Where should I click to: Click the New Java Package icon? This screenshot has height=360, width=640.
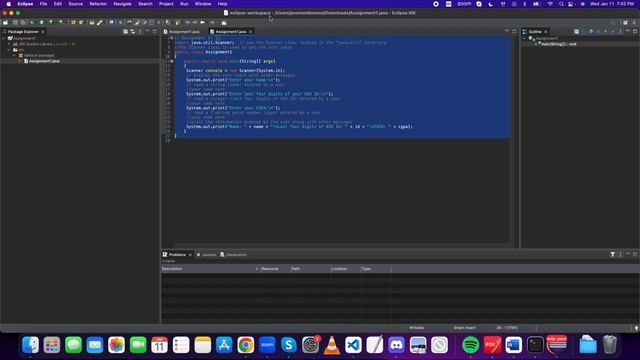pyautogui.click(x=73, y=22)
